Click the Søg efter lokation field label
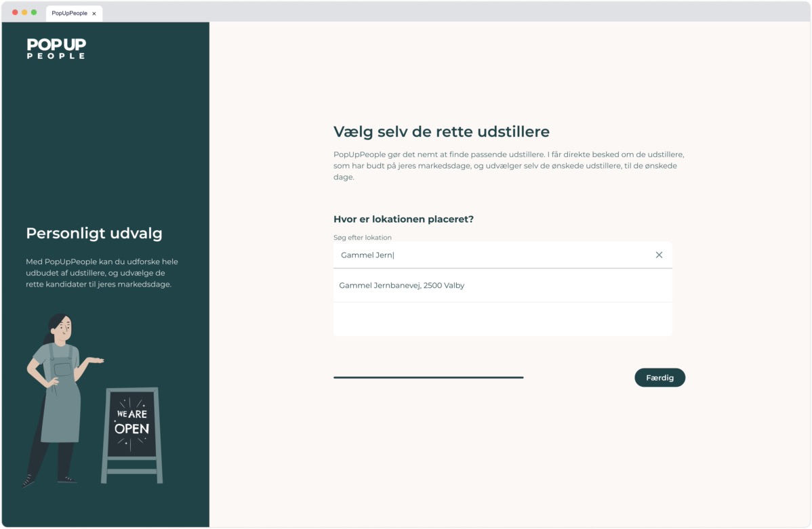 click(362, 237)
